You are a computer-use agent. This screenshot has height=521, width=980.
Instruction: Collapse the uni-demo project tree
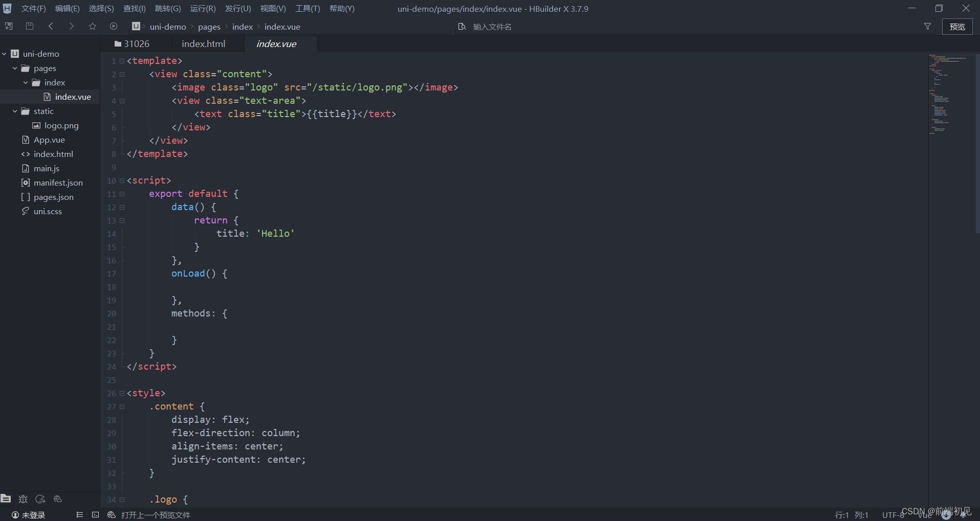(5, 54)
